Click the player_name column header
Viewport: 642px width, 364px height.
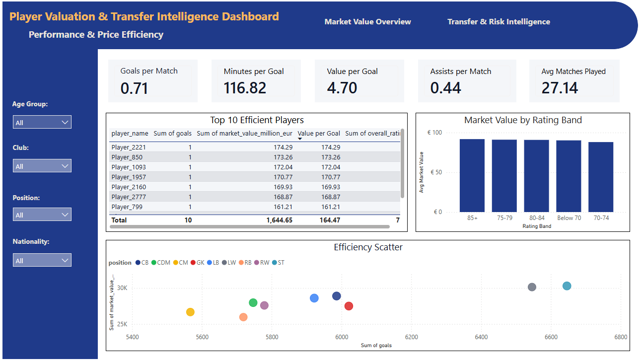pyautogui.click(x=130, y=134)
